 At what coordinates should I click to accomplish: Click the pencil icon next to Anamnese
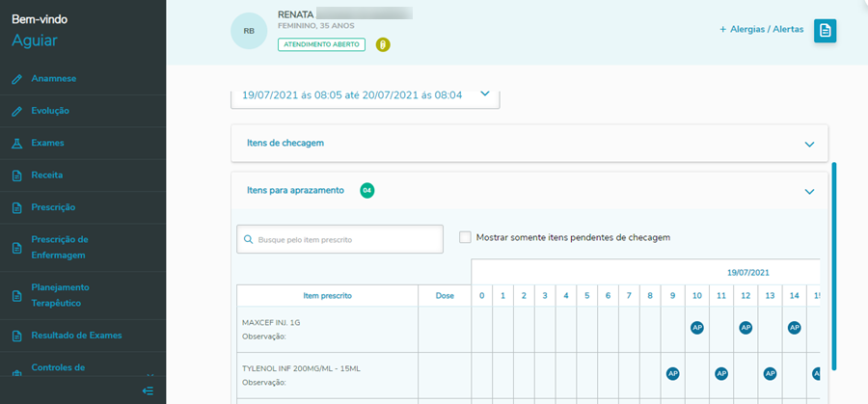(x=17, y=79)
